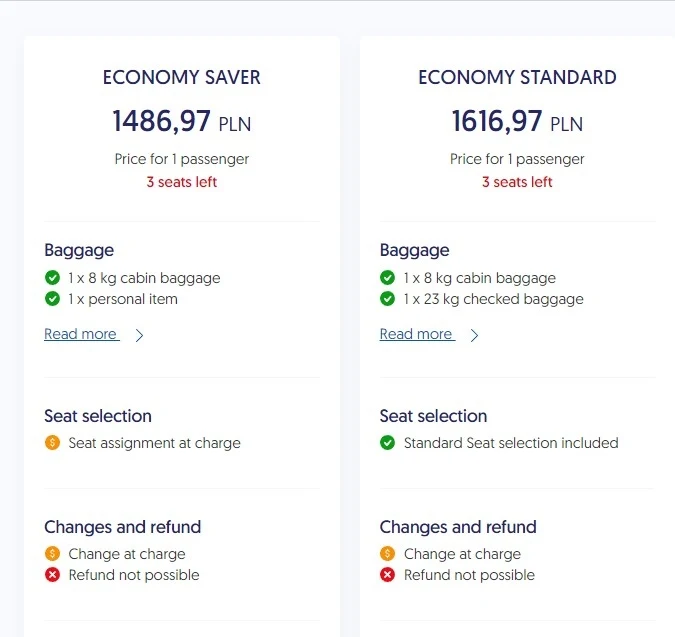Select the Economy Saver fare title
This screenshot has height=637, width=675.
[x=182, y=77]
